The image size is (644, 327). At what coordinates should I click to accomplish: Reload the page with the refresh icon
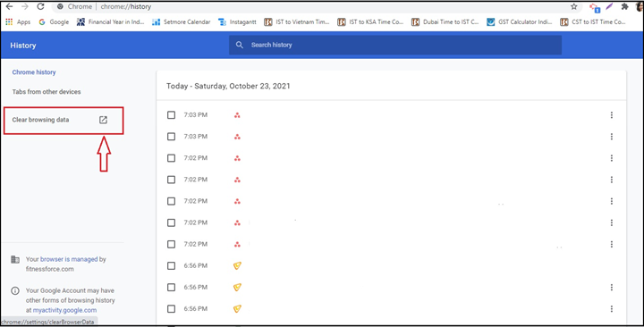(40, 6)
